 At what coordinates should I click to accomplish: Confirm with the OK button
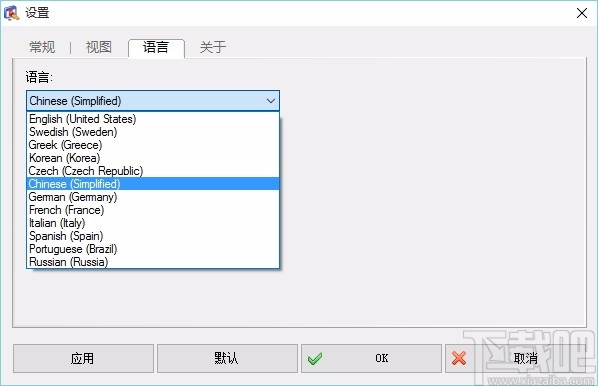(371, 358)
